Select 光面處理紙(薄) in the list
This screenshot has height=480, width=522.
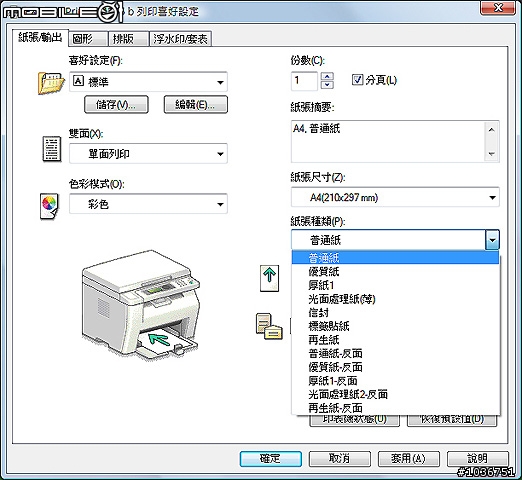coord(395,299)
